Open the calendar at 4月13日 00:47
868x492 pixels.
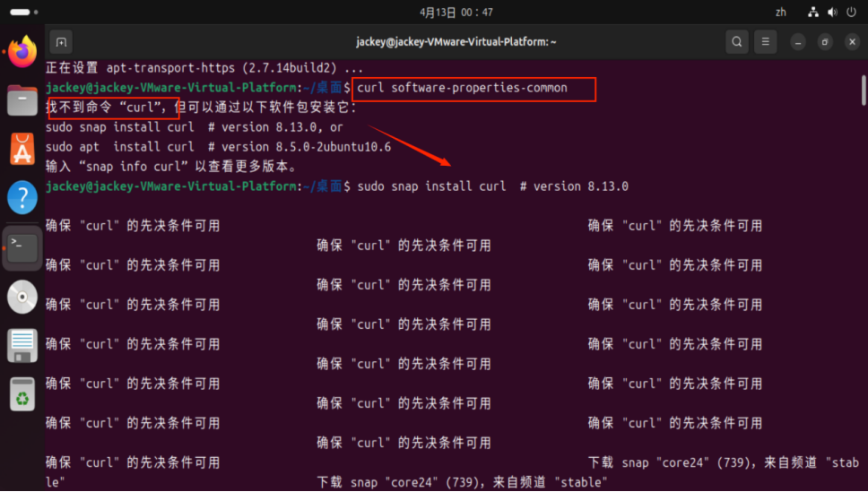pyautogui.click(x=456, y=13)
